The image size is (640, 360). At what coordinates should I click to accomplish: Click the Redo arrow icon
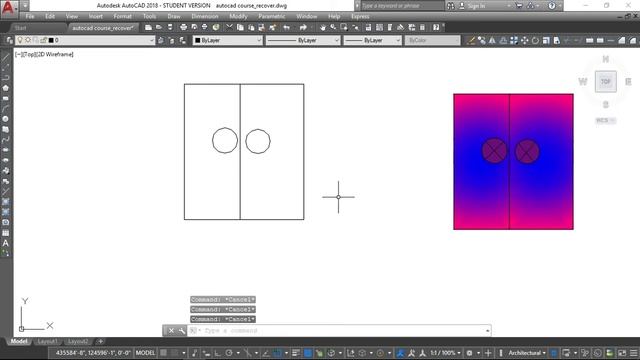point(303,27)
